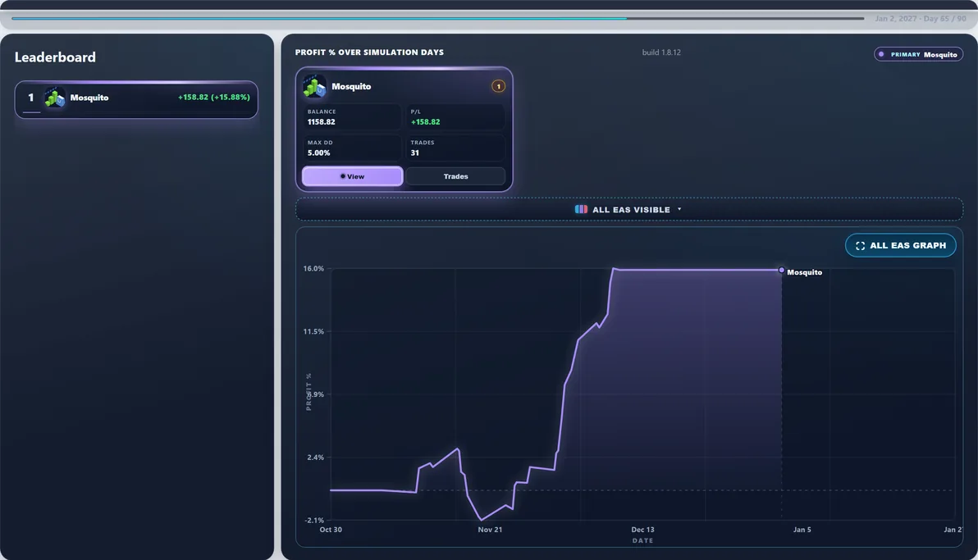This screenshot has width=978, height=560.
Task: Click the Trades 31 count cell
Action: coord(455,148)
